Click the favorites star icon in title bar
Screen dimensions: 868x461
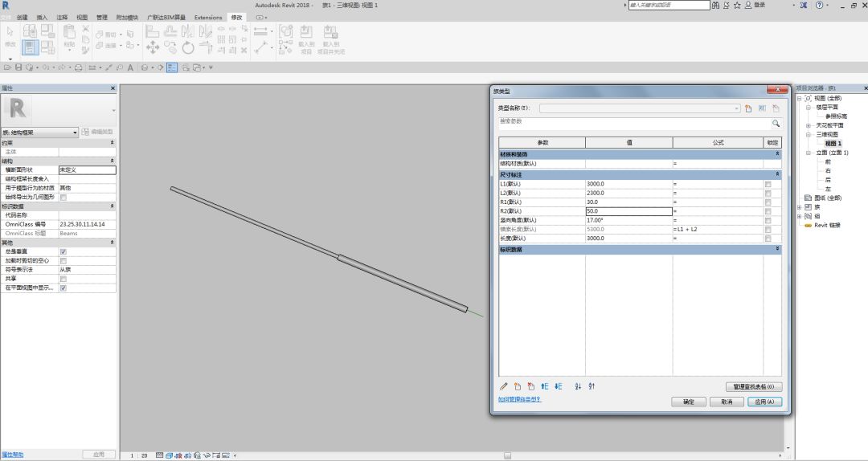[x=737, y=5]
